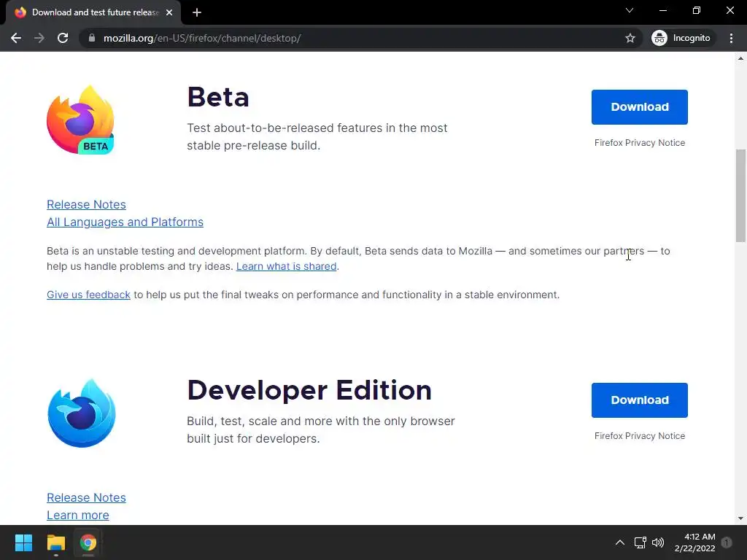Download Firefox Developer Edition

(639, 400)
